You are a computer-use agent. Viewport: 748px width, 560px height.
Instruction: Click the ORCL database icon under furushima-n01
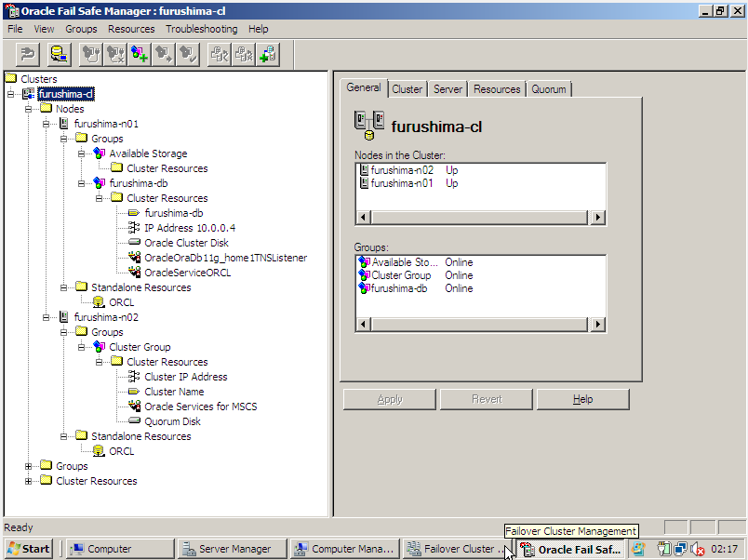(x=99, y=302)
